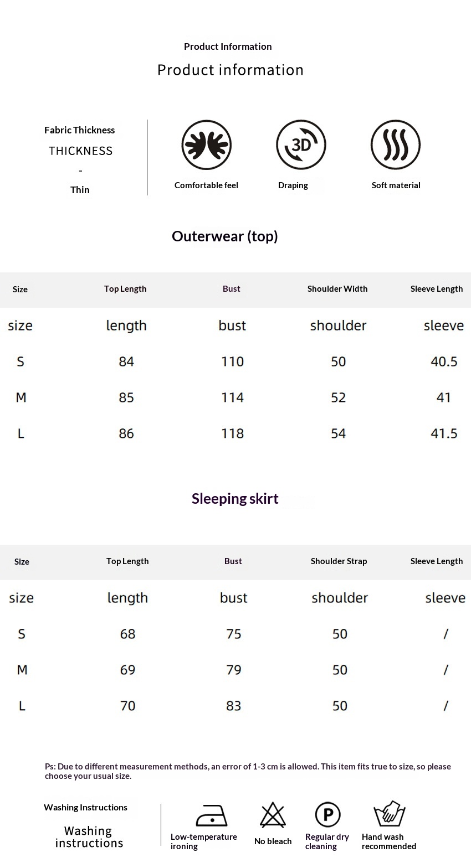Click outerwear size M bust value 114

[x=232, y=397]
